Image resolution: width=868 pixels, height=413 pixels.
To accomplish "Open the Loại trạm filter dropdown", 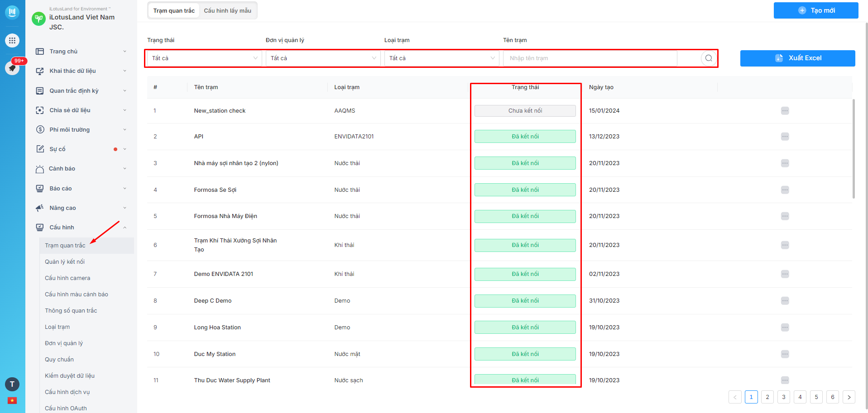I will [x=441, y=58].
